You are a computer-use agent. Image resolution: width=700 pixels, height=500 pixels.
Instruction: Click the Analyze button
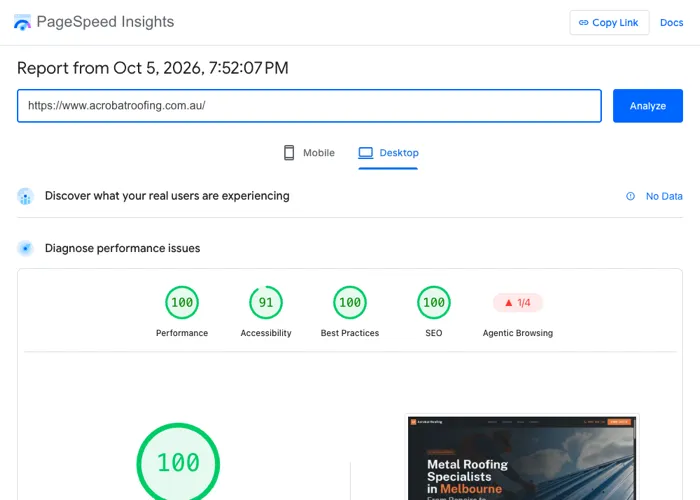648,106
